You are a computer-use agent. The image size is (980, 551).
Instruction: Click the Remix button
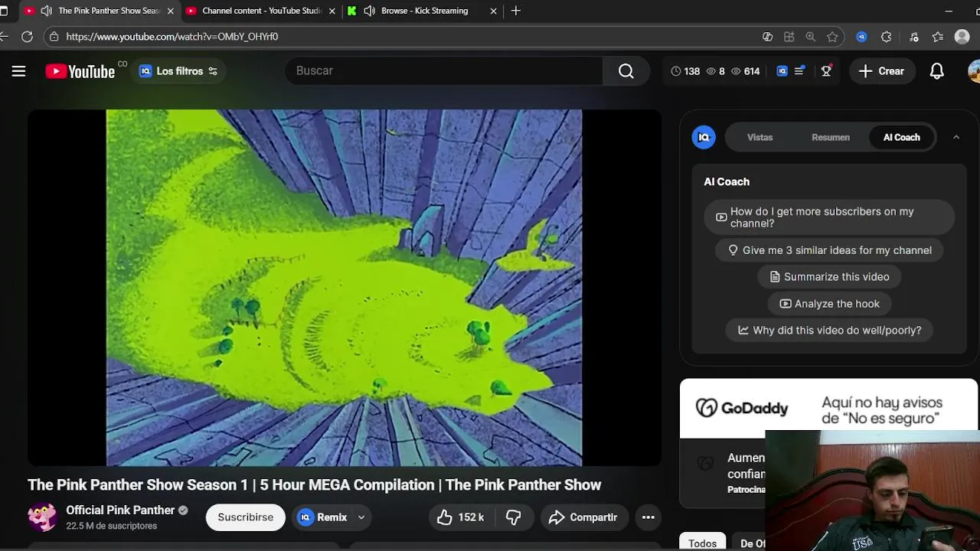click(322, 517)
